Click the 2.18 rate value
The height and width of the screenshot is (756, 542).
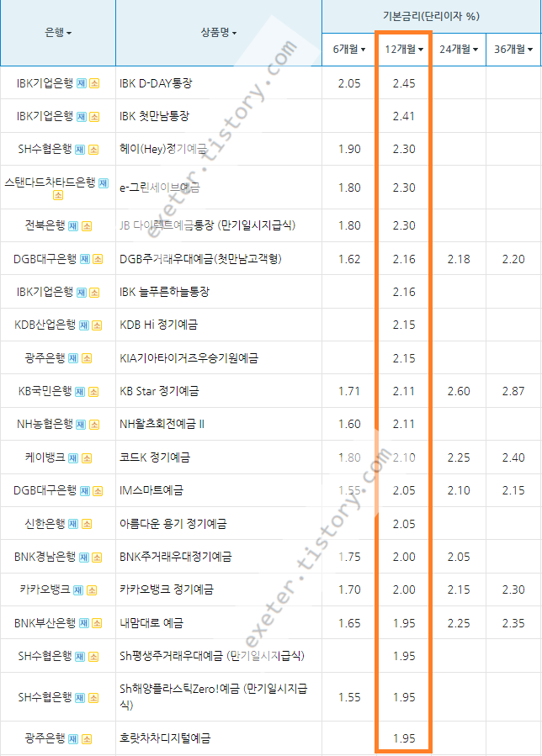459,259
